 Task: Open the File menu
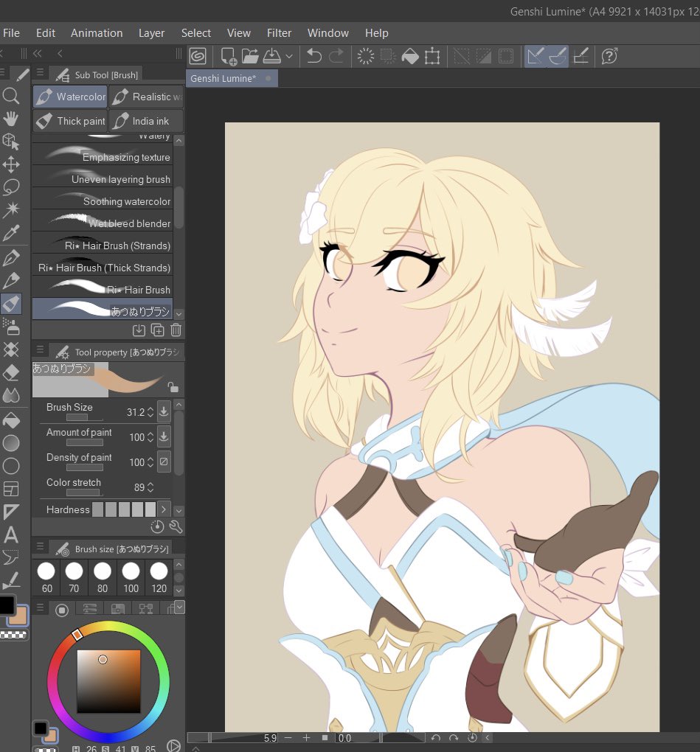click(x=12, y=33)
